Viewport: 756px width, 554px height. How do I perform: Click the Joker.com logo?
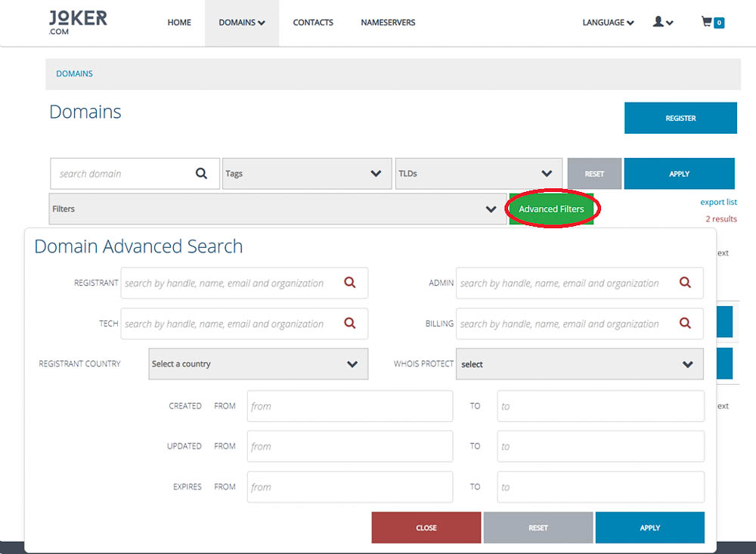coord(78,22)
